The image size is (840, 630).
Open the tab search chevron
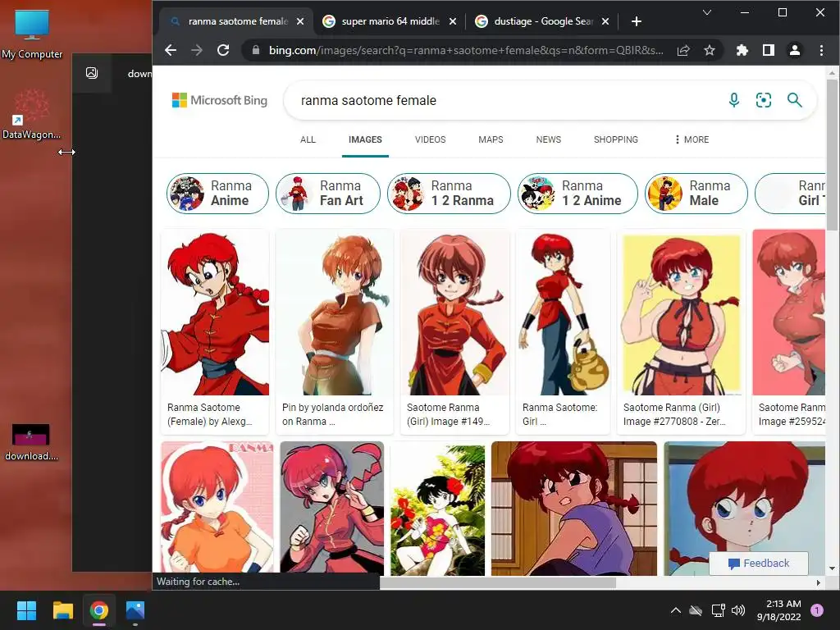tap(707, 12)
